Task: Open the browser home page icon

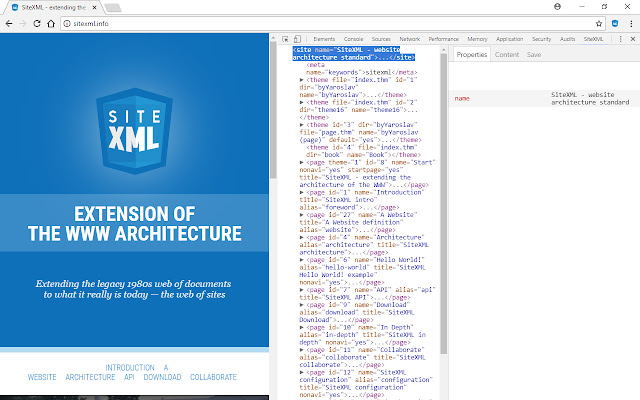Action: (x=51, y=24)
